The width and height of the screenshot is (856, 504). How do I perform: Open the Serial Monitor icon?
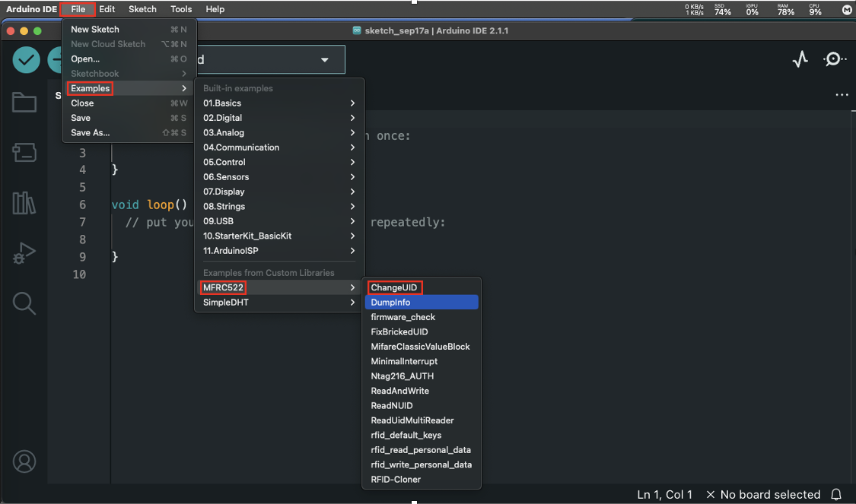click(834, 59)
